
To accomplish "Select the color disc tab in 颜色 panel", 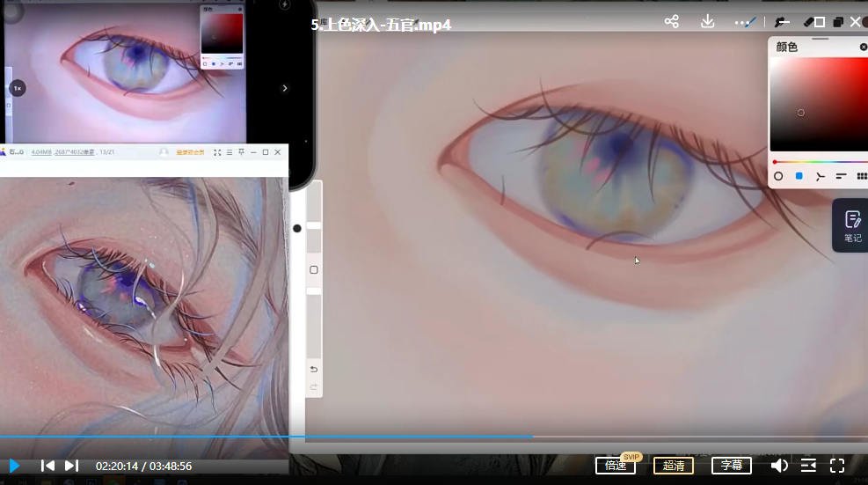I will pos(778,176).
